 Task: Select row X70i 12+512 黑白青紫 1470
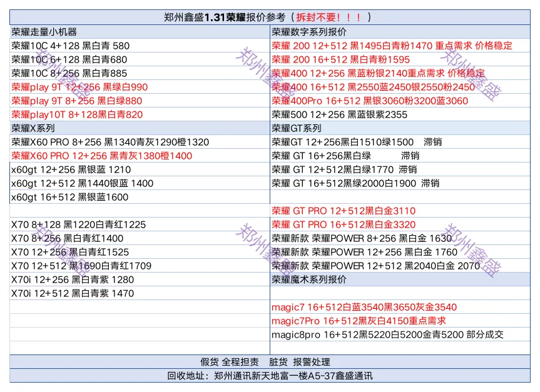(140, 293)
